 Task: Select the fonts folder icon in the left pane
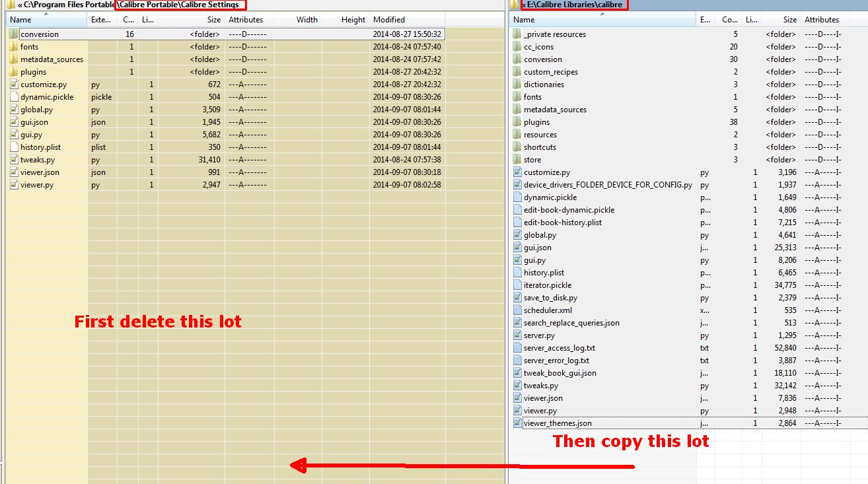[x=14, y=47]
